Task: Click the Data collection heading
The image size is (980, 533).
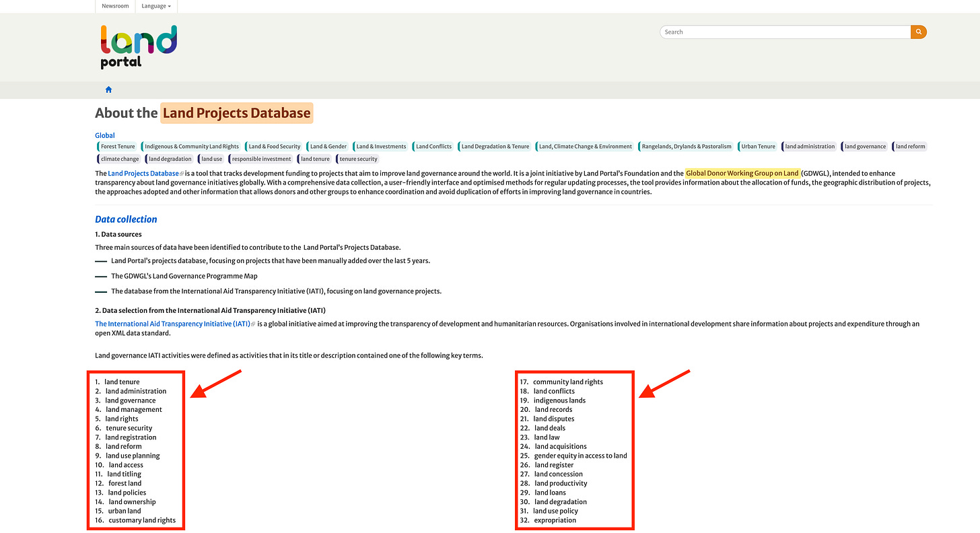Action: (x=126, y=219)
